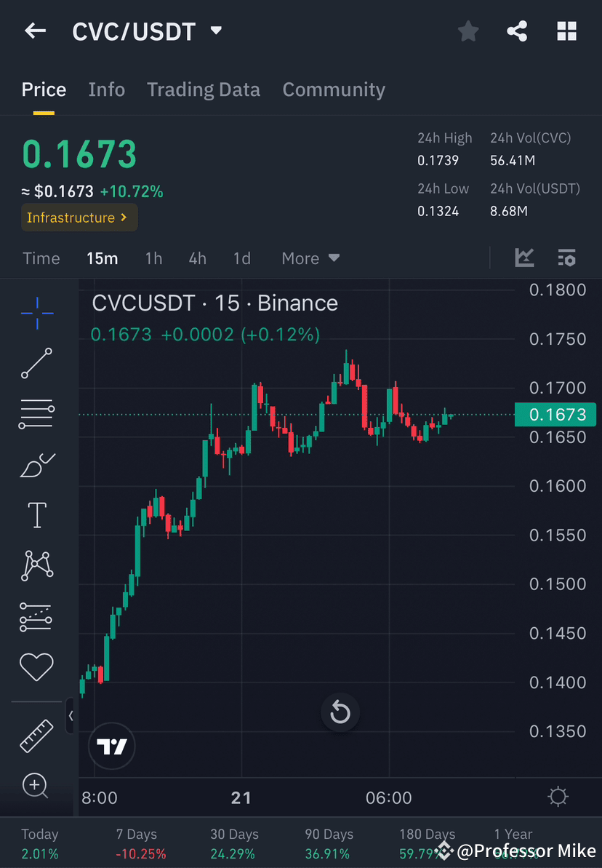
Task: Collapse the drawing tools sidebar
Action: tap(71, 716)
